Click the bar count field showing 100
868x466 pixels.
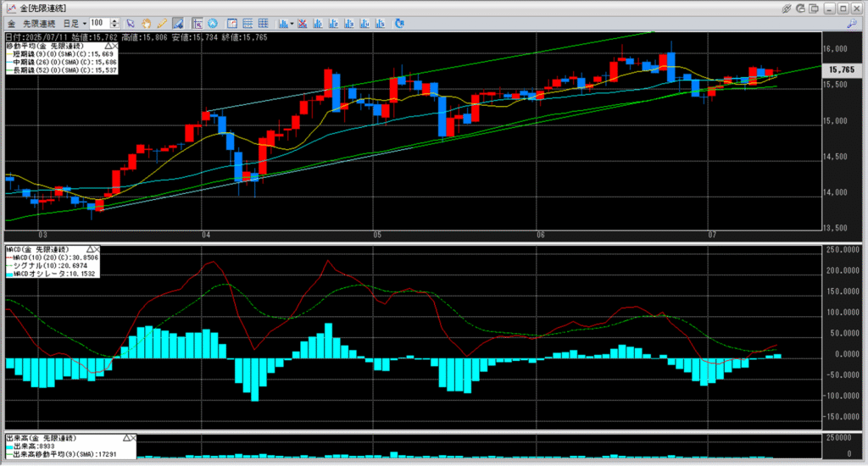point(99,23)
